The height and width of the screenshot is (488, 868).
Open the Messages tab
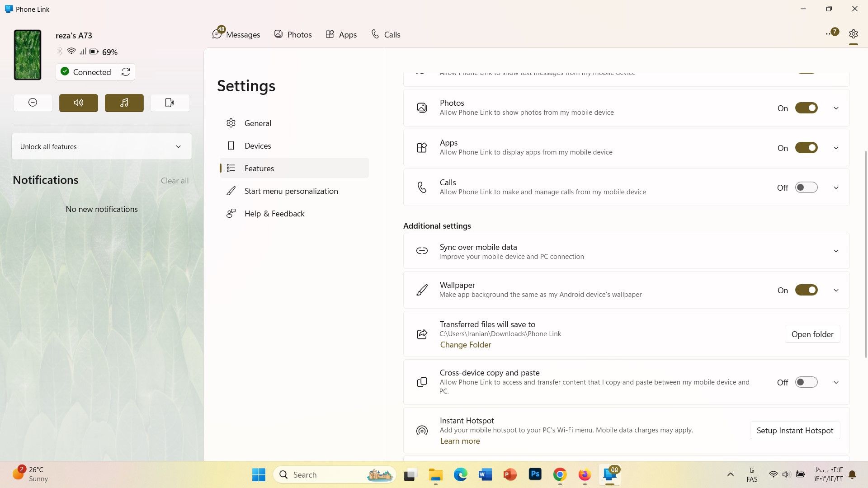click(236, 34)
